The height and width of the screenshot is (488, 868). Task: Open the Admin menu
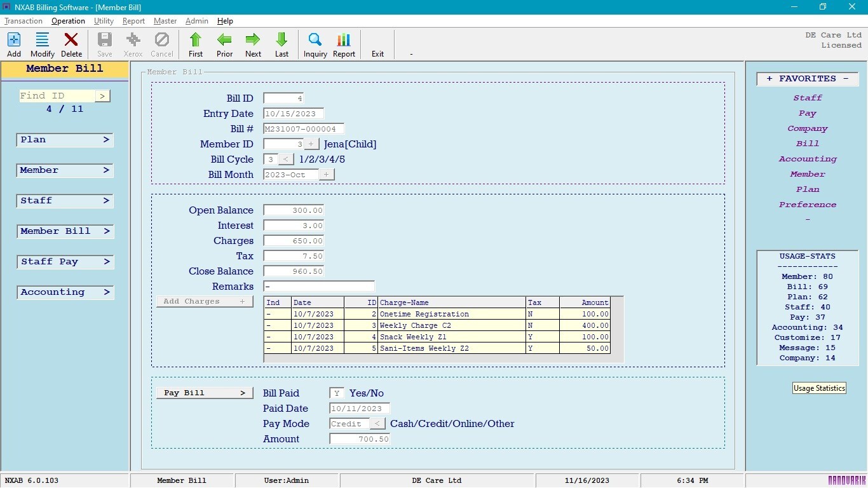(x=197, y=21)
